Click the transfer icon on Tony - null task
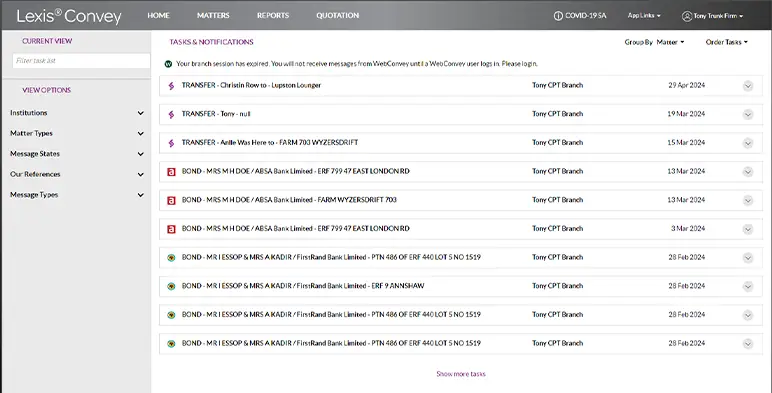Image resolution: width=772 pixels, height=393 pixels. [171, 114]
